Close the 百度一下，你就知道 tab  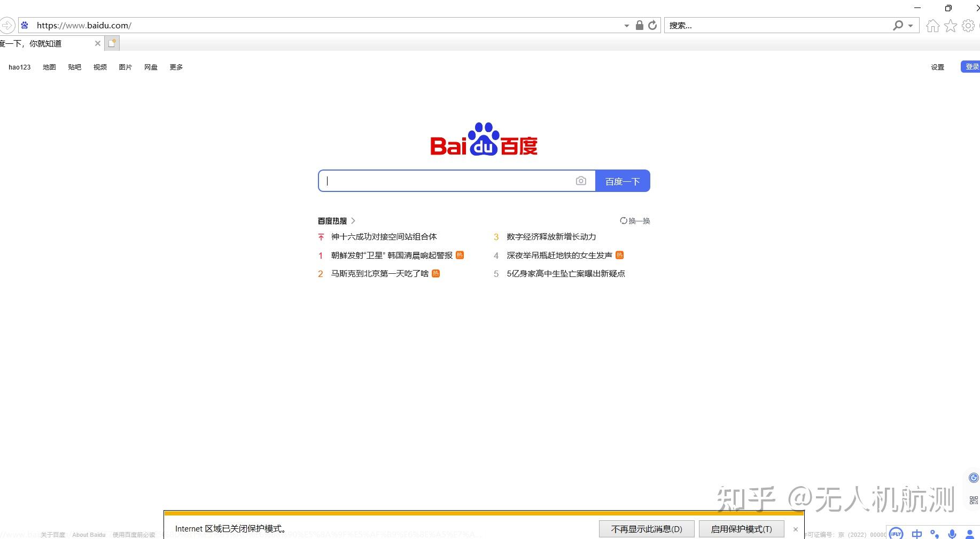(97, 43)
